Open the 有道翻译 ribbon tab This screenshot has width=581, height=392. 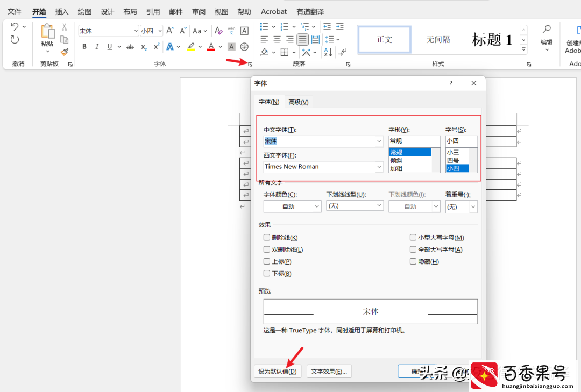pyautogui.click(x=310, y=12)
